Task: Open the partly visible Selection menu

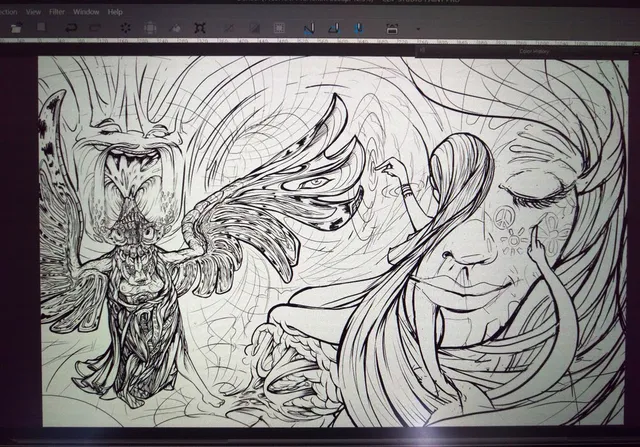Action: tap(8, 12)
